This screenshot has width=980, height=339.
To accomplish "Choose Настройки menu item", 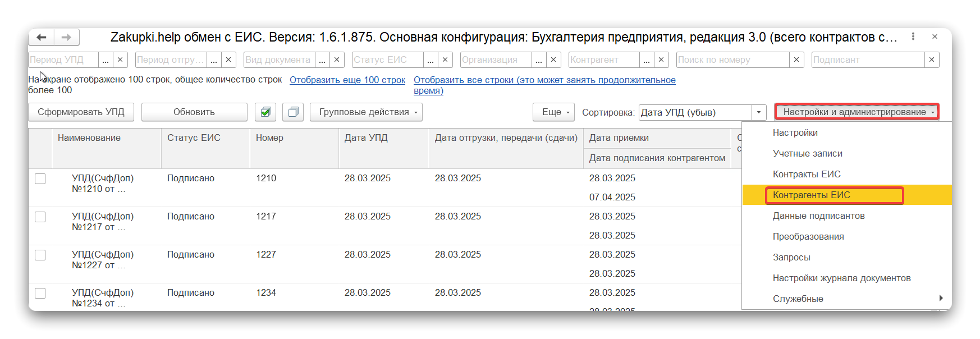I will (x=847, y=132).
